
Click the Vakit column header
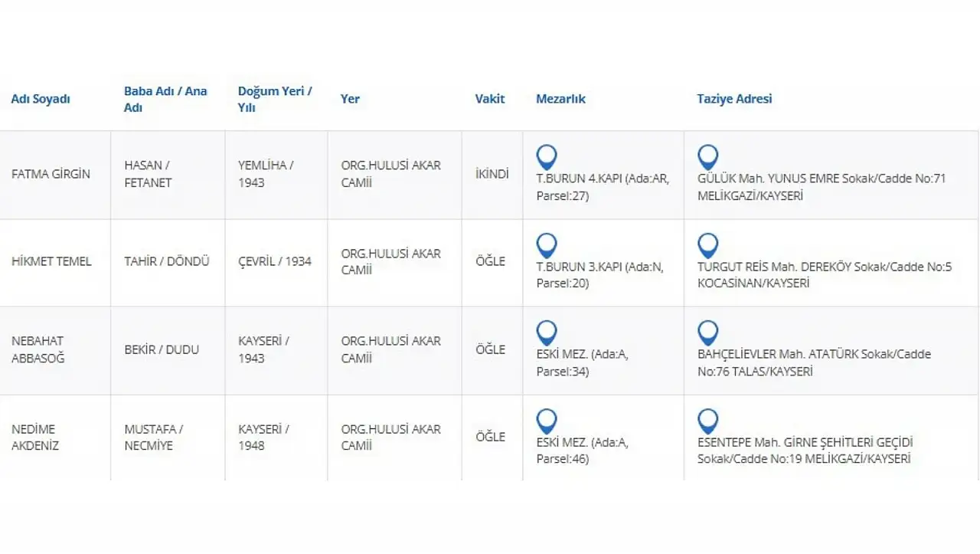[490, 99]
